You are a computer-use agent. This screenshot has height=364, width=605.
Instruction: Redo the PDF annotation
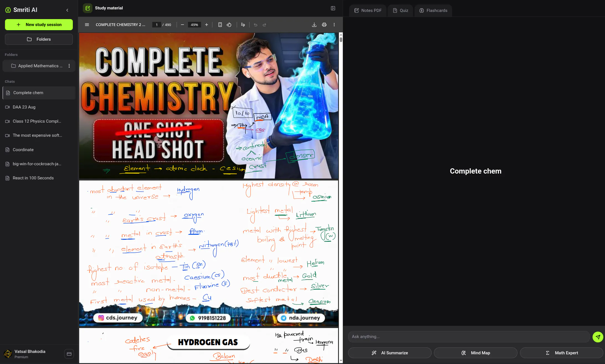pyautogui.click(x=264, y=25)
